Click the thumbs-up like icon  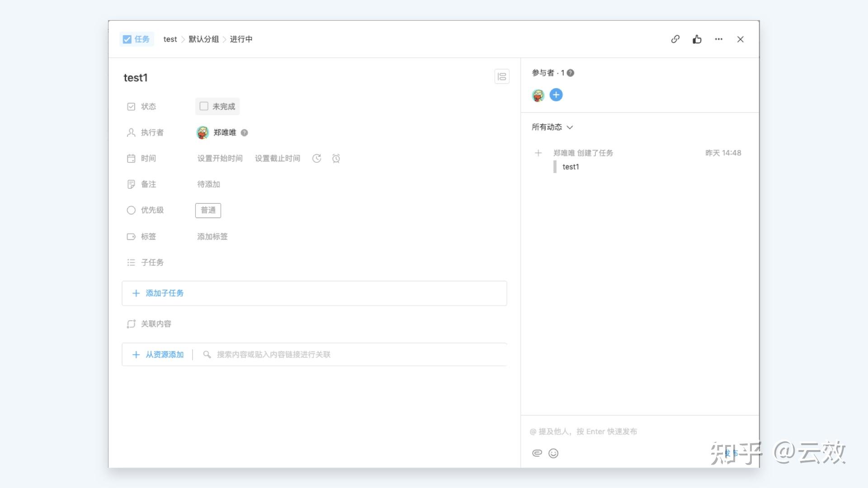tap(697, 39)
